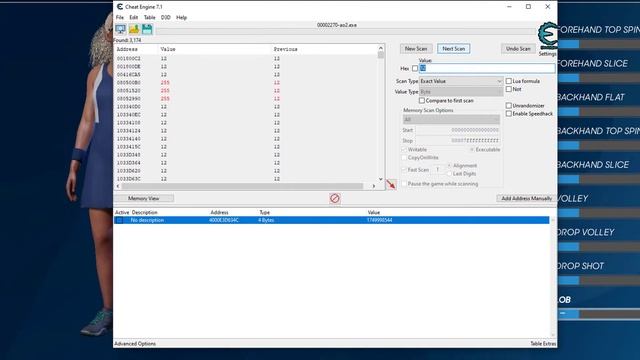Open the Value Type dropdown
Image resolution: width=640 pixels, height=360 pixels.
pos(461,92)
